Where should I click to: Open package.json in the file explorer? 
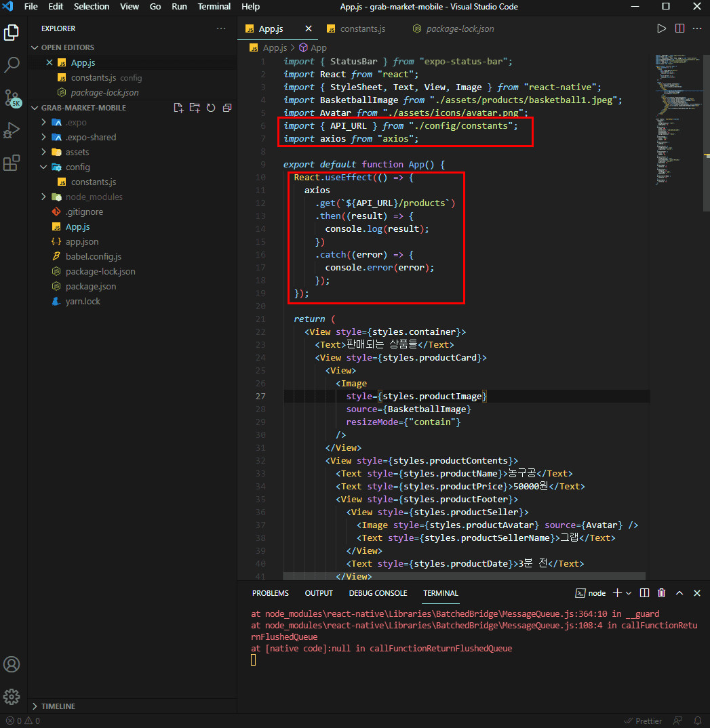pyautogui.click(x=90, y=286)
